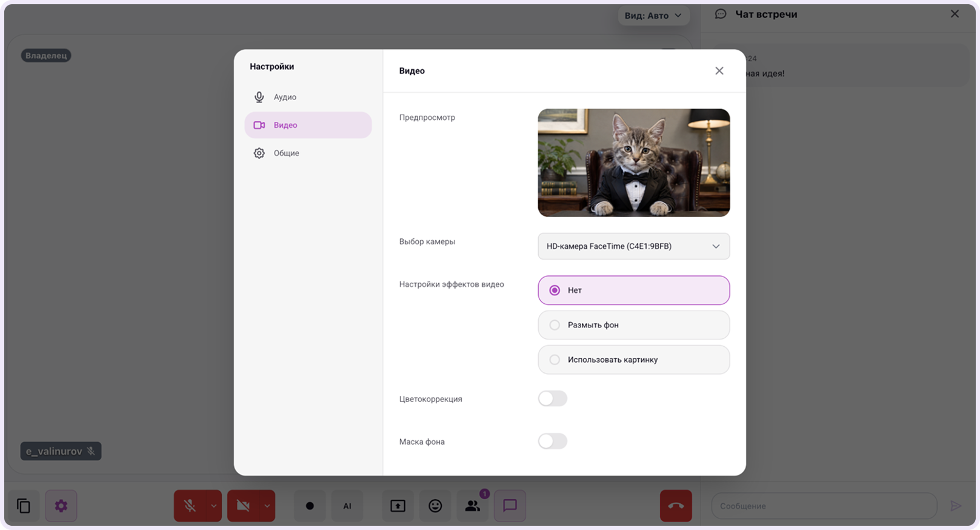Open the Аудио settings section
The height and width of the screenshot is (530, 980).
(308, 97)
